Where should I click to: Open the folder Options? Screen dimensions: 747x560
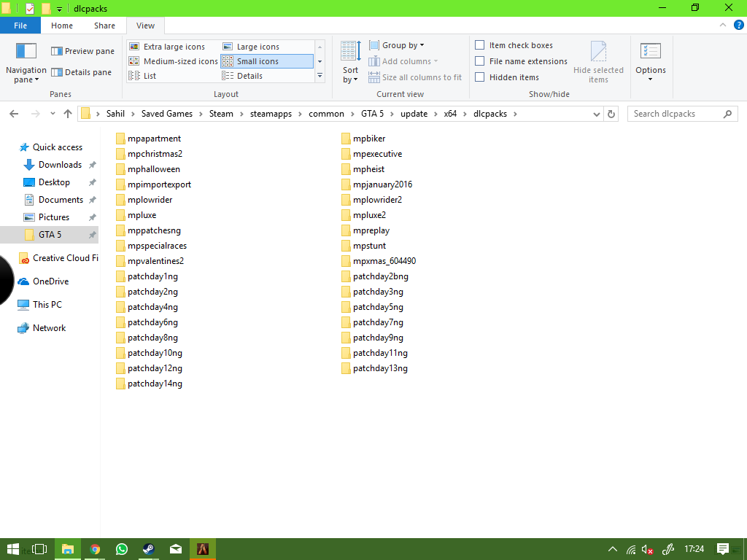pyautogui.click(x=650, y=62)
